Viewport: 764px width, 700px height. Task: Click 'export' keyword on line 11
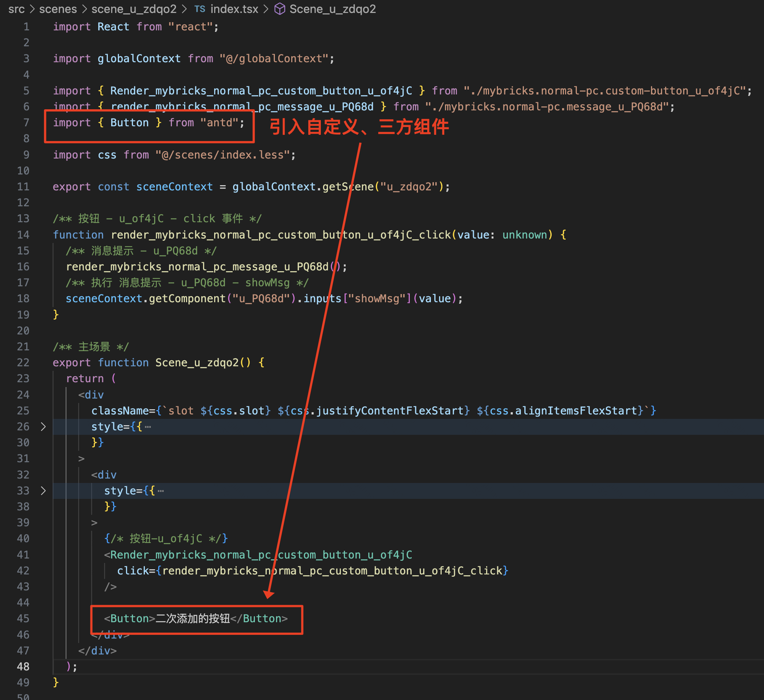[72, 187]
